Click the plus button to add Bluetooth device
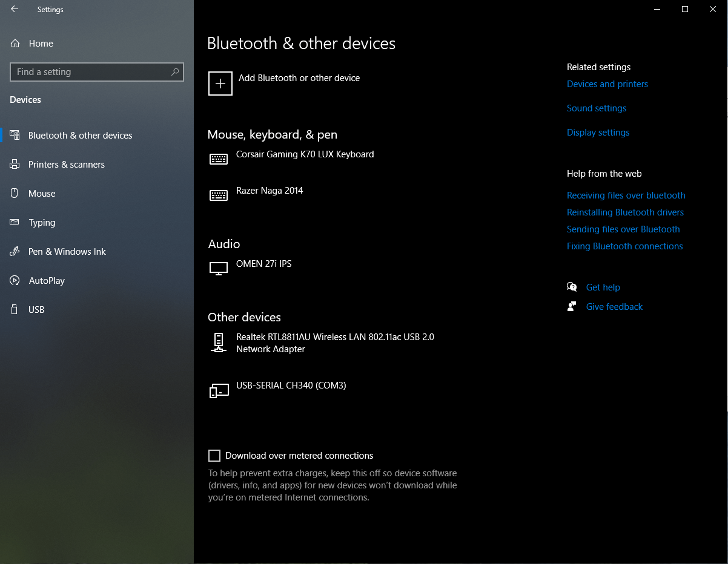 [220, 84]
